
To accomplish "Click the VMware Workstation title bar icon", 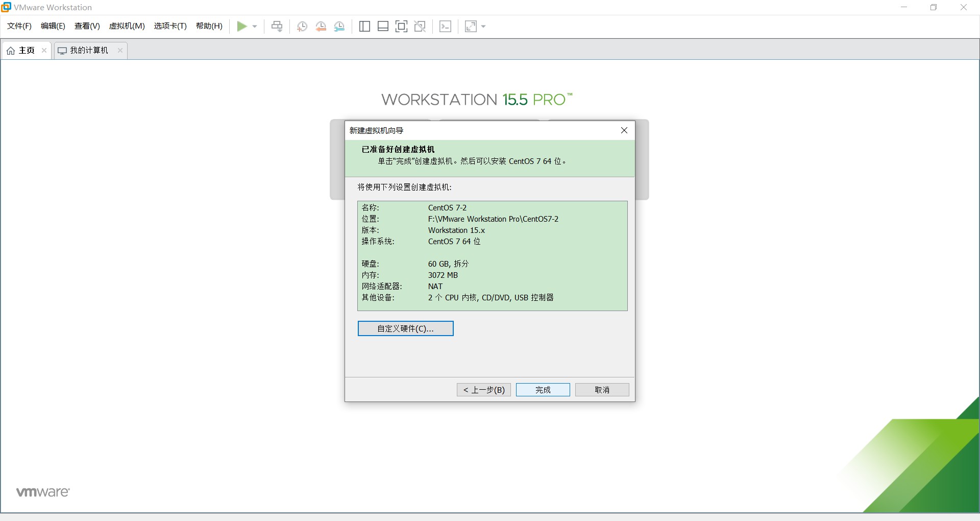I will [x=6, y=7].
